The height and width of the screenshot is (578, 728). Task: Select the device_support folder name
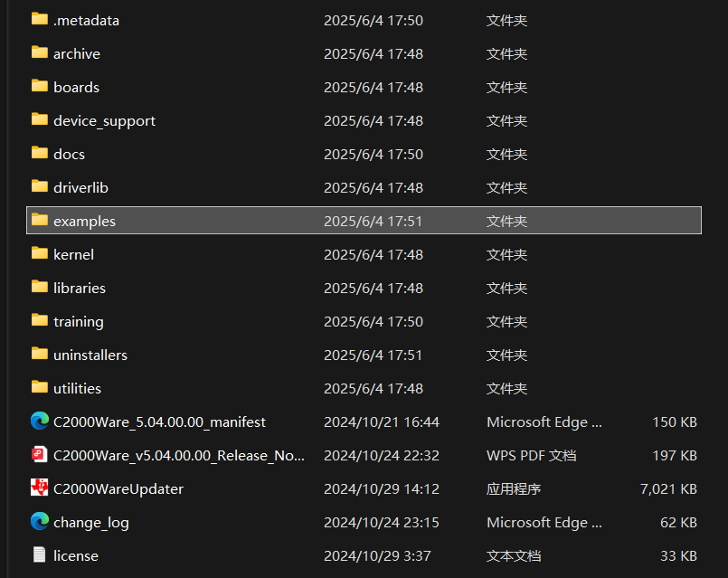point(105,121)
